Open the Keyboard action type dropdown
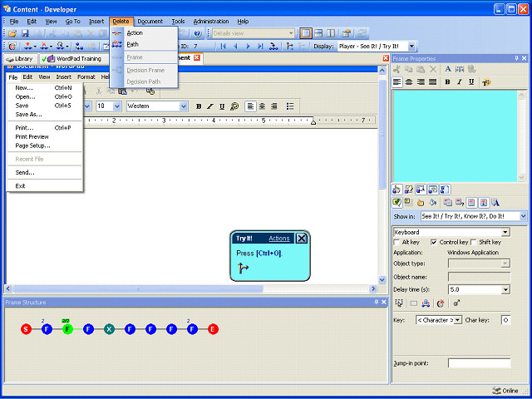 tap(505, 233)
